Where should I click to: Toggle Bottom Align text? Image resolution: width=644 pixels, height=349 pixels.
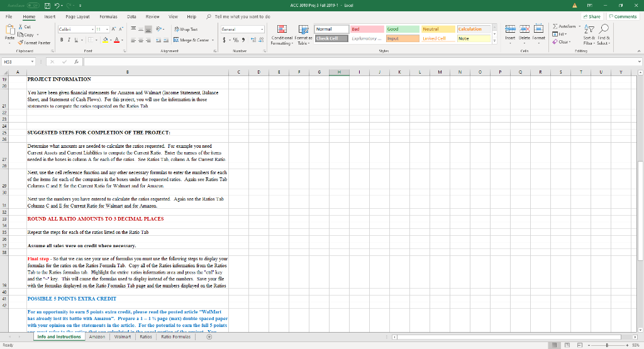coord(148,29)
